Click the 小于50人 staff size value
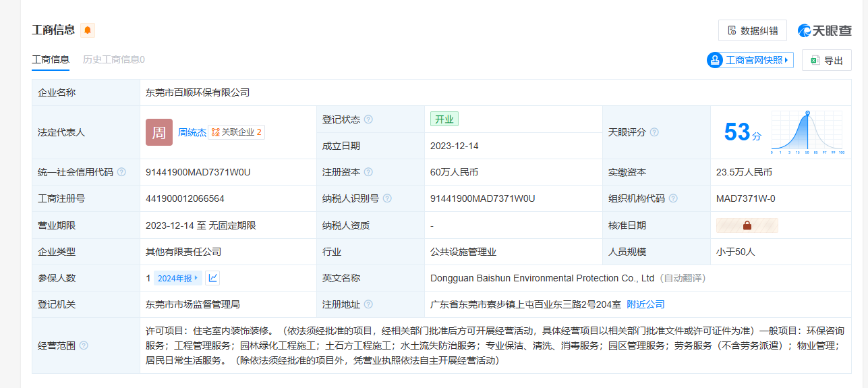This screenshot has width=868, height=388. [736, 252]
